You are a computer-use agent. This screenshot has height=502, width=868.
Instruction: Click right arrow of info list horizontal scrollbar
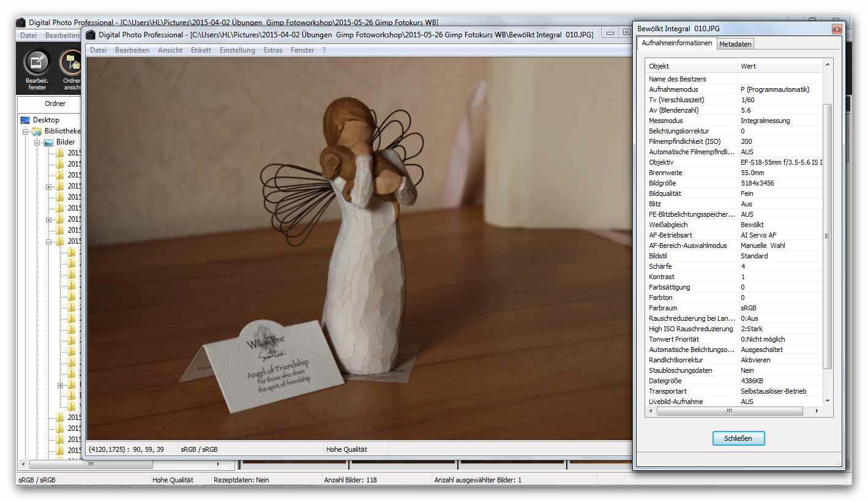(x=818, y=412)
